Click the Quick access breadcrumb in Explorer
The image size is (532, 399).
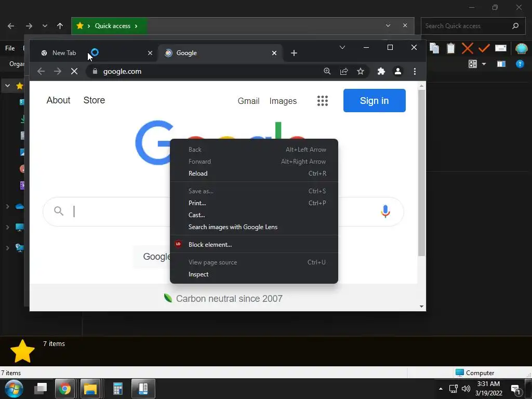pyautogui.click(x=112, y=26)
